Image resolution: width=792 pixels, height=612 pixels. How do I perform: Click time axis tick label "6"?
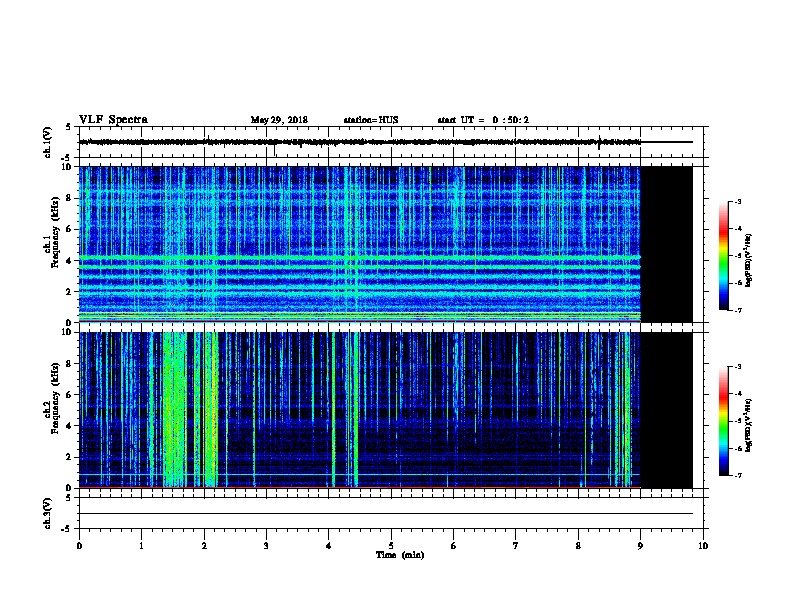pos(453,546)
